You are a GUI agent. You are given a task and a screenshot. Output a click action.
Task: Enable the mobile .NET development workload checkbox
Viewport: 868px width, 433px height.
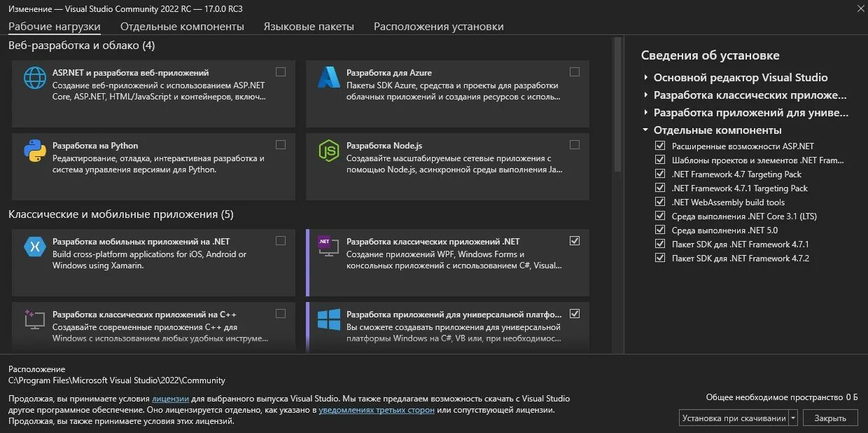point(281,240)
